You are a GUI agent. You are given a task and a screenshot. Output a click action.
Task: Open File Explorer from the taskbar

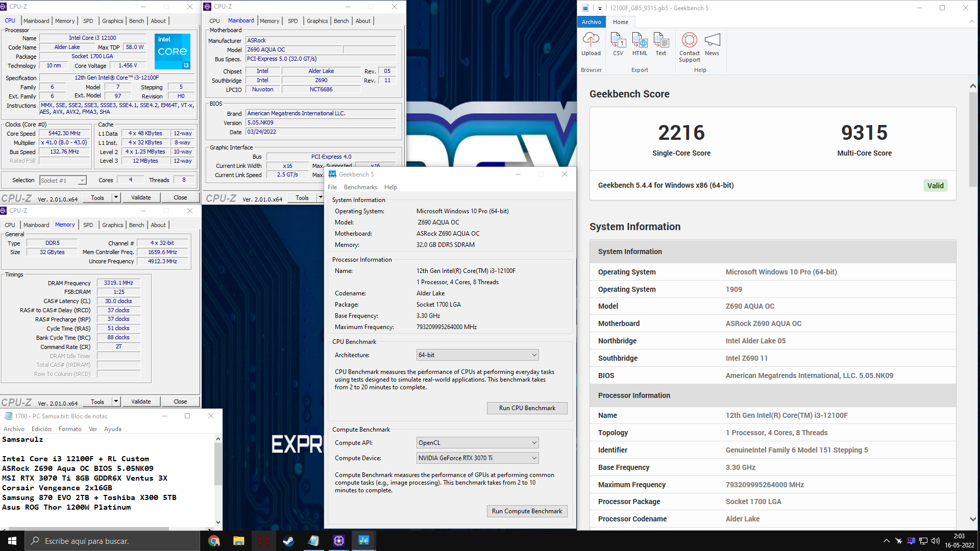pos(238,541)
